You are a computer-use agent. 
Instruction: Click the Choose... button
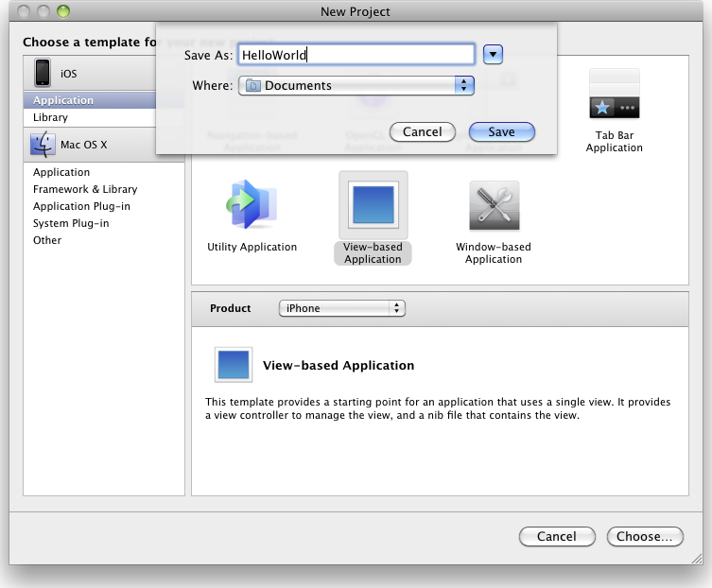(x=645, y=536)
